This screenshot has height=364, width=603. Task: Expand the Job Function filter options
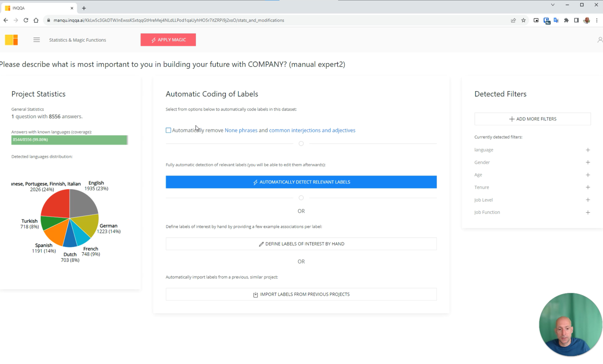pos(588,212)
